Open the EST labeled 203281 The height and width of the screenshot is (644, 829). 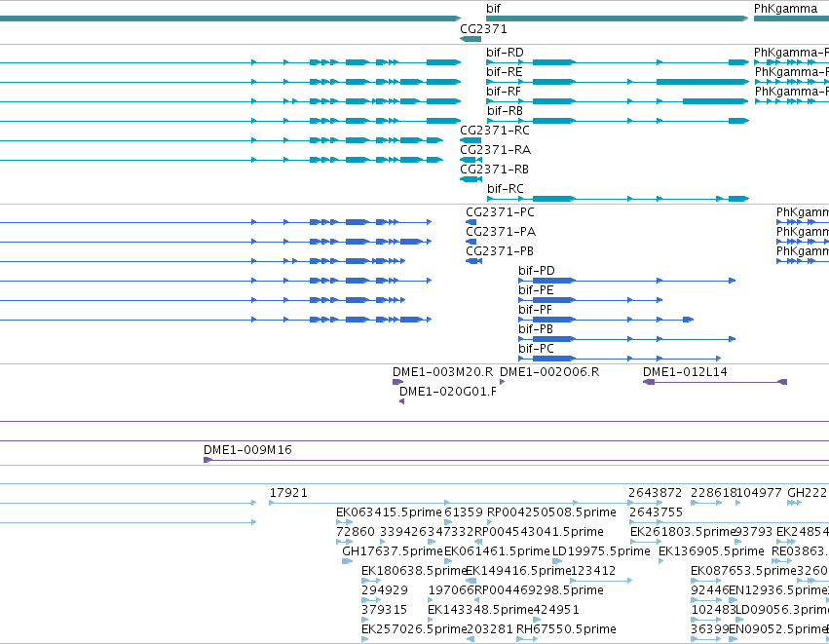[490, 629]
